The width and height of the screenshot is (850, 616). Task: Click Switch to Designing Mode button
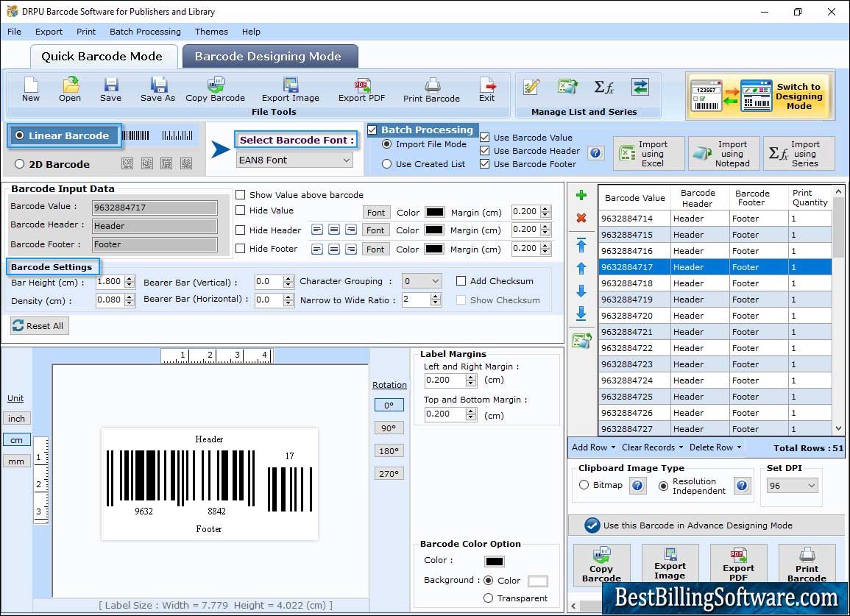point(759,96)
